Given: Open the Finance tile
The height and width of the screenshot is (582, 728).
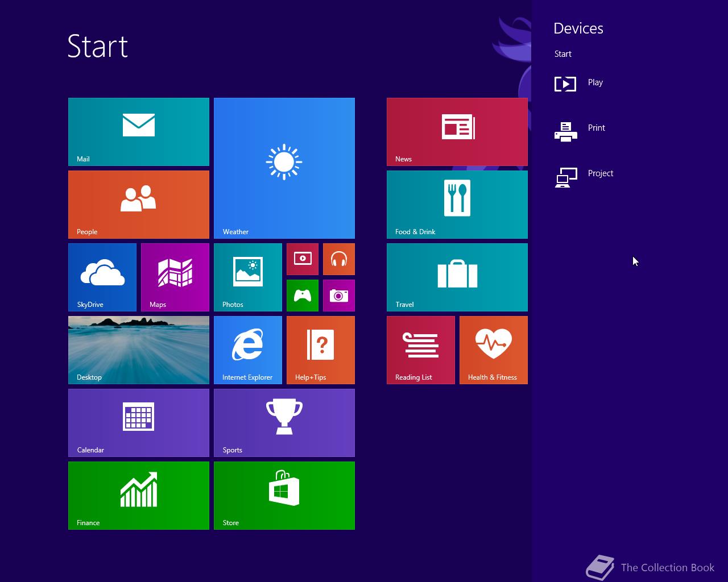Looking at the screenshot, I should pos(139,496).
